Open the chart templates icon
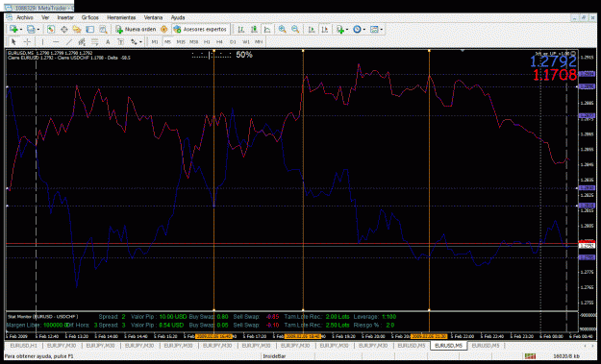Viewport: 601px width, 364px height. click(374, 30)
